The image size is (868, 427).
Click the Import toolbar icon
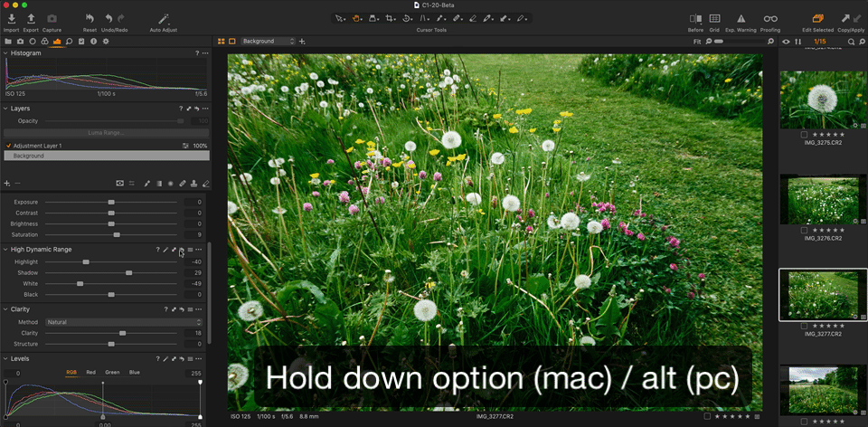[11, 19]
